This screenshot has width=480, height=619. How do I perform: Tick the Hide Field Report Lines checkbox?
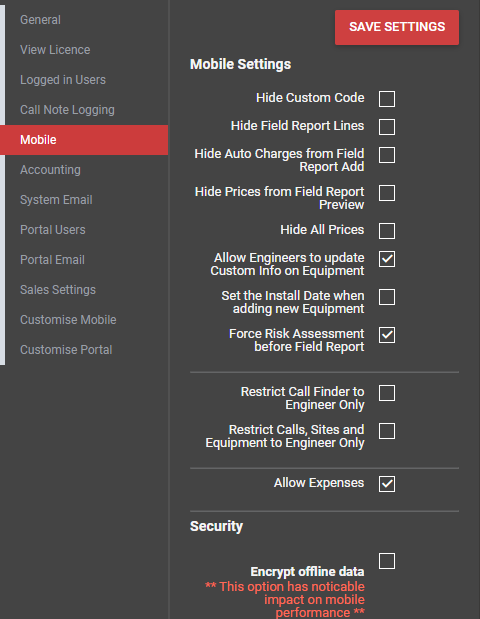[x=387, y=127]
